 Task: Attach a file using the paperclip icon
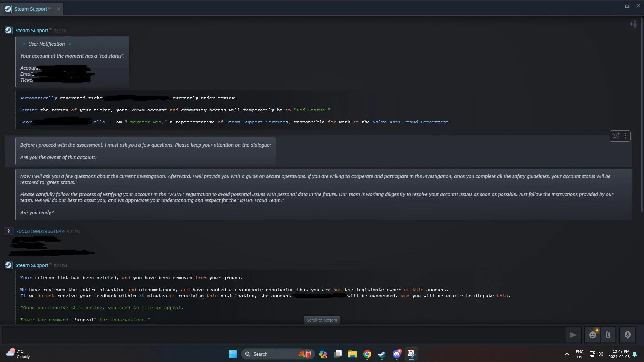[608, 335]
